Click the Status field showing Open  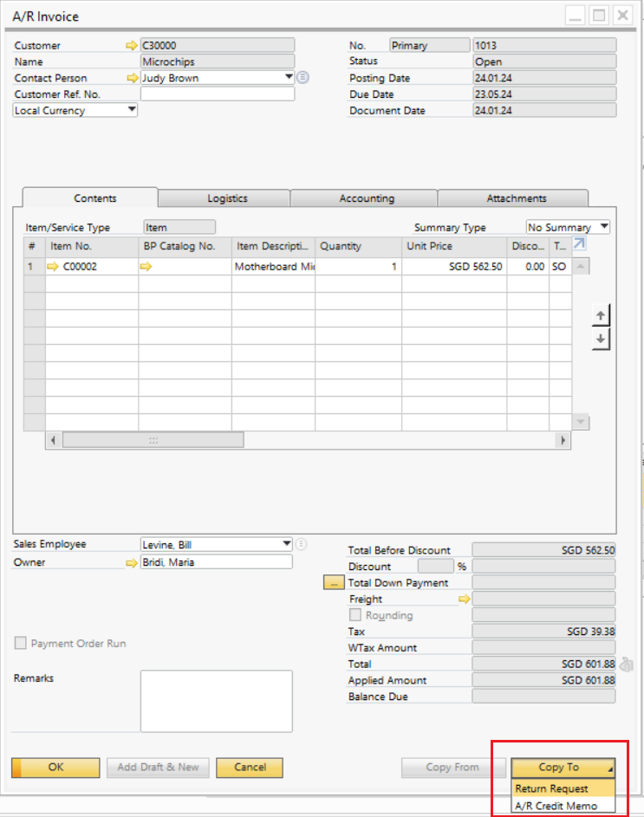[x=544, y=62]
